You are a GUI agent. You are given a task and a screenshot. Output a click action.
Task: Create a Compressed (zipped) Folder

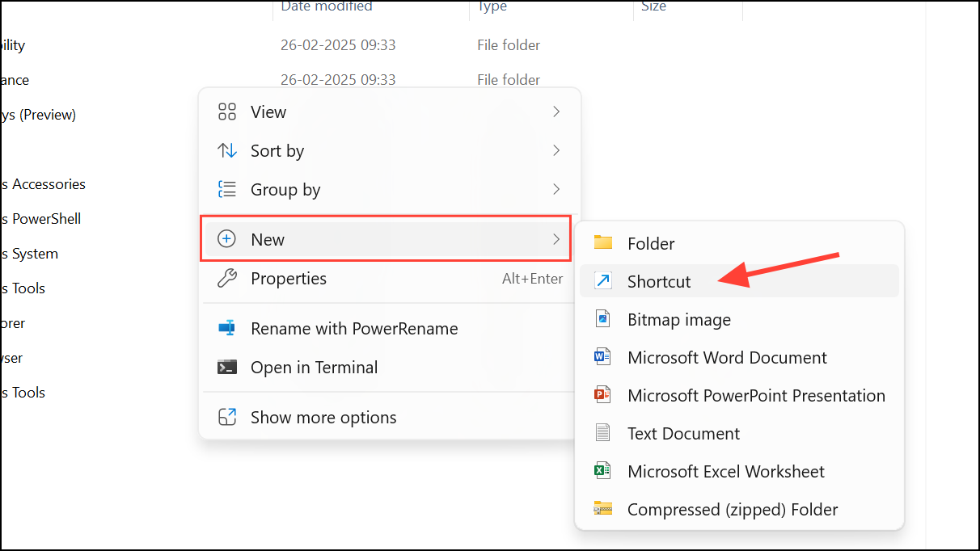click(x=739, y=509)
